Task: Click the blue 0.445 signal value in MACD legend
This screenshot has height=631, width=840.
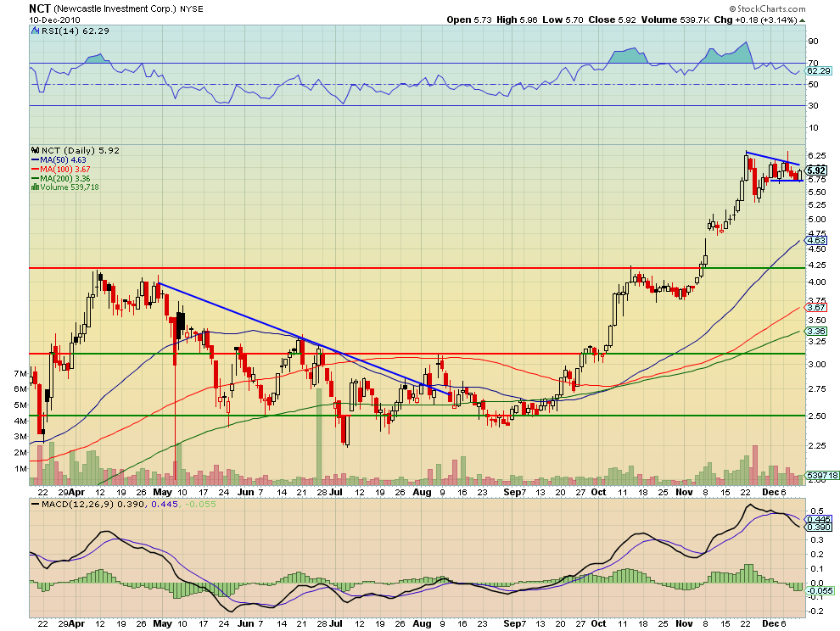Action: 165,504
